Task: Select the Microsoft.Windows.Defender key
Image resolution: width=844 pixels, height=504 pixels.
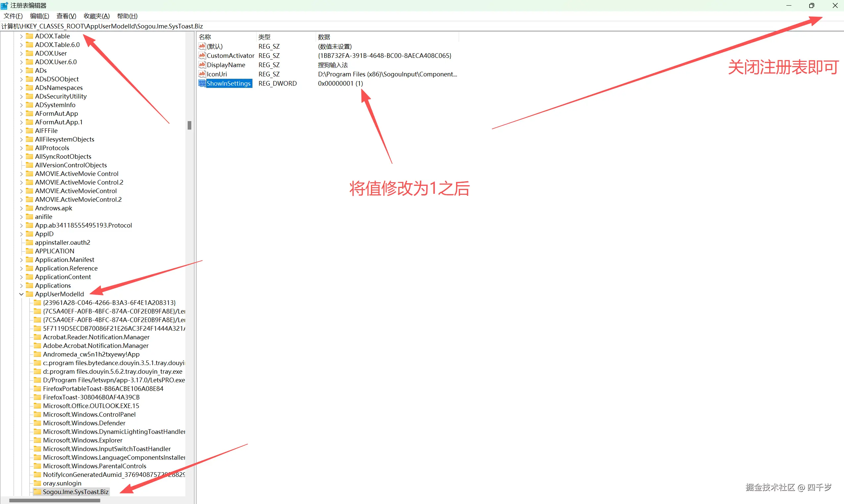Action: (84, 423)
